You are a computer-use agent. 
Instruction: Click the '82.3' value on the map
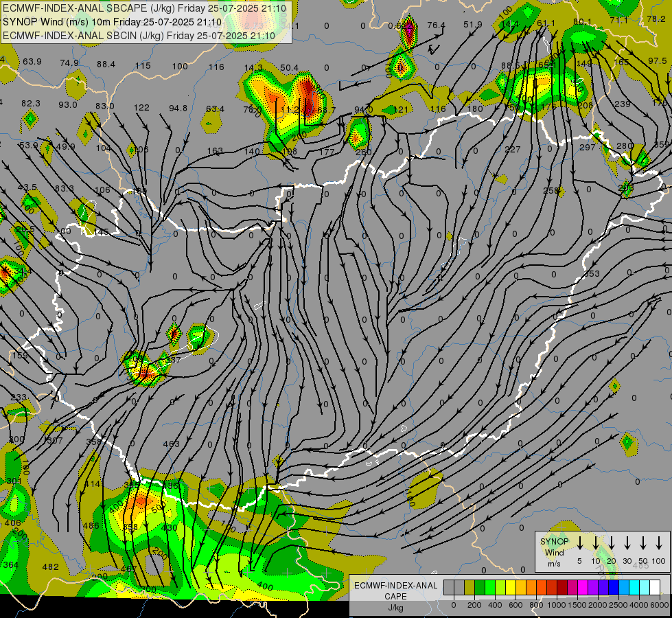(x=31, y=104)
